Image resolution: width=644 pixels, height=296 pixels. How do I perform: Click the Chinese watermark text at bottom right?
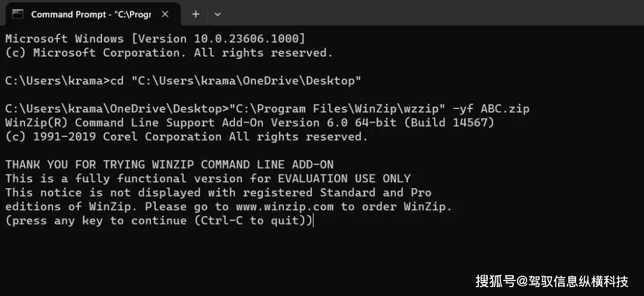click(552, 281)
